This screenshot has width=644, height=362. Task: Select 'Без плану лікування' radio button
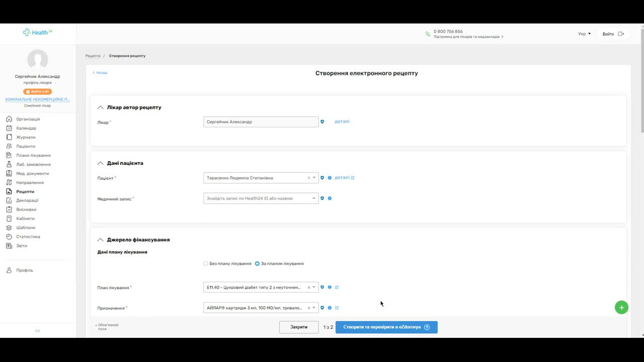(x=205, y=263)
